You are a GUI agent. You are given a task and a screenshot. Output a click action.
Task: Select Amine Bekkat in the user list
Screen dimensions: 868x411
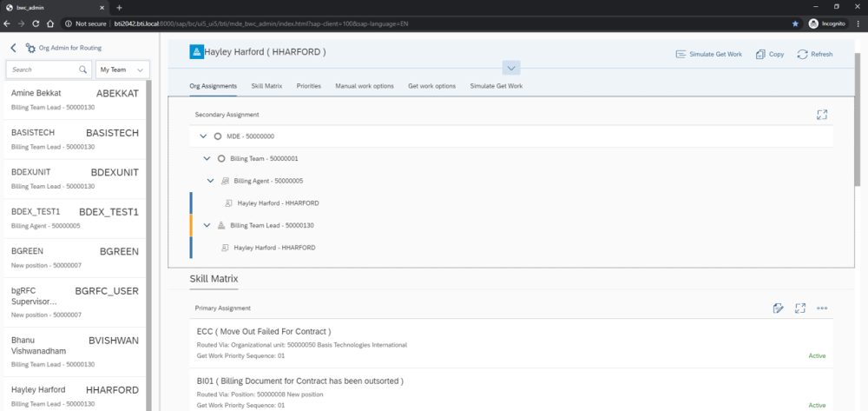click(x=75, y=97)
